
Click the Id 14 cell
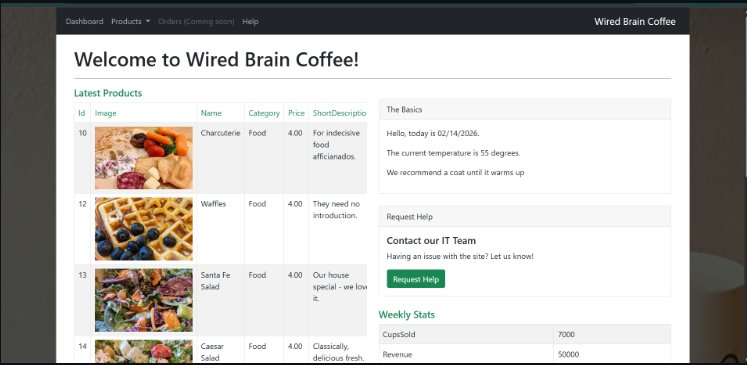point(82,350)
